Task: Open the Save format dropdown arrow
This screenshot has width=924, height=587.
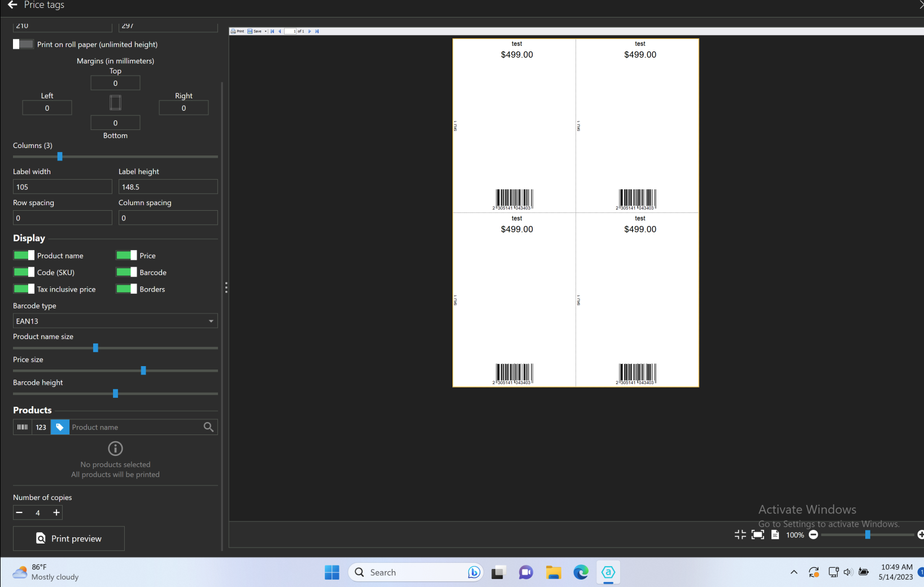Action: pos(265,31)
